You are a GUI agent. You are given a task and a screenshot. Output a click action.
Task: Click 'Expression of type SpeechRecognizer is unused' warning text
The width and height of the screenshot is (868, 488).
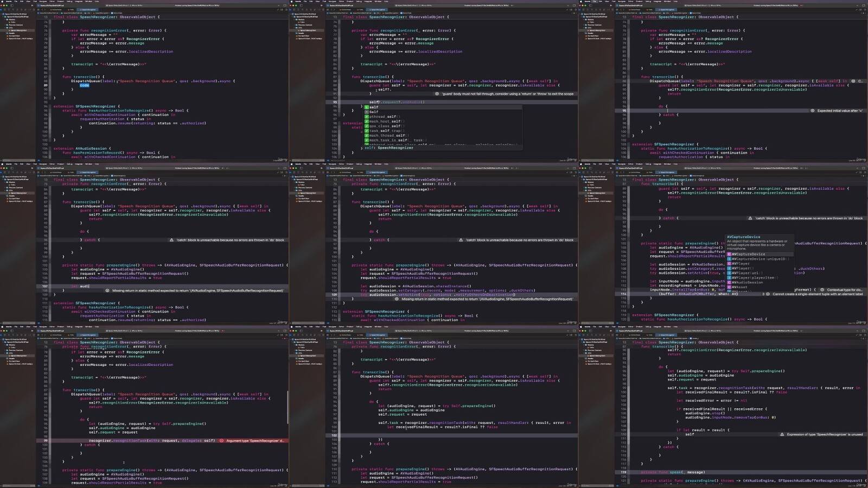click(825, 435)
